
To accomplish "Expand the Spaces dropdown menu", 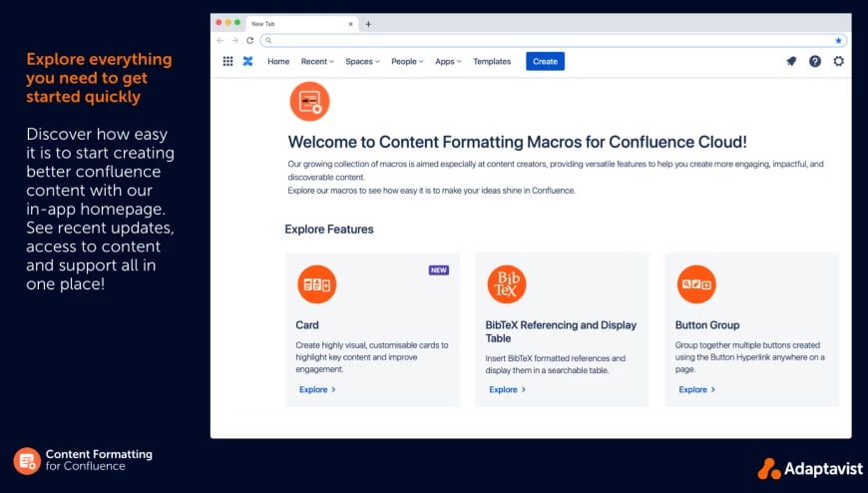I will [362, 62].
